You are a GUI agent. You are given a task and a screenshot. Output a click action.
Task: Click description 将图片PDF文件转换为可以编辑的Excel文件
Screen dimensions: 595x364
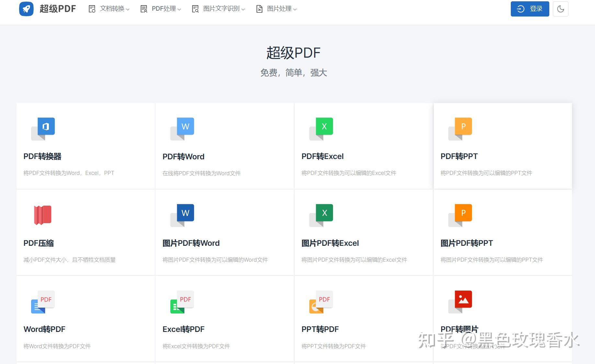point(354,260)
